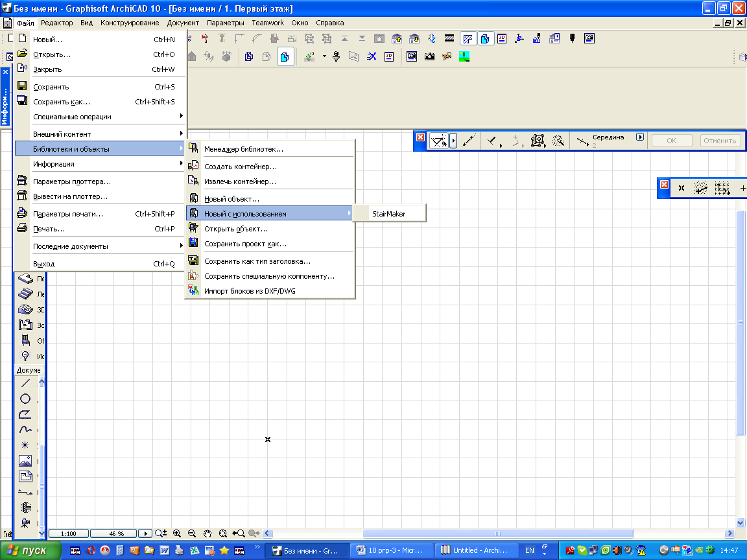Select the Circle tool in the toolbox

pyautogui.click(x=25, y=399)
